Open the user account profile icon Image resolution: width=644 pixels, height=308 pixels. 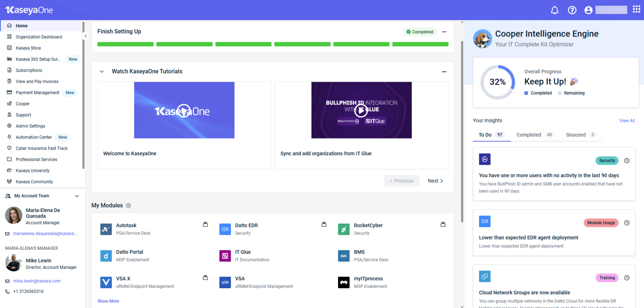[588, 10]
